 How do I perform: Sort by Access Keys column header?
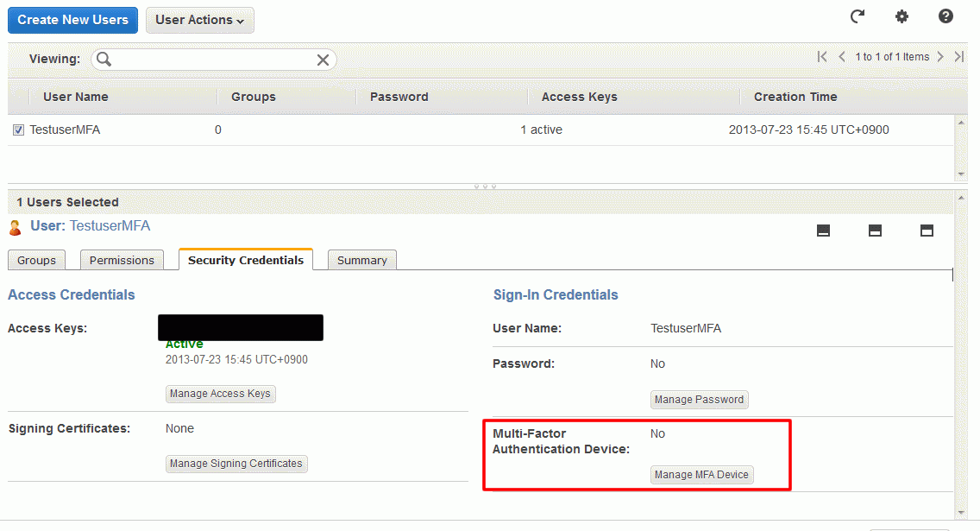[580, 97]
